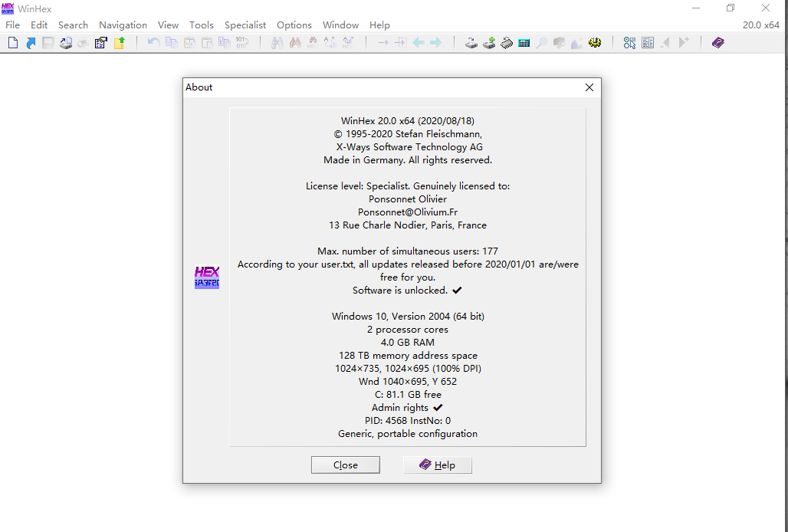Click the circles-with-cursor toolbar icon
Viewport: 788px width, 532px height.
click(629, 43)
